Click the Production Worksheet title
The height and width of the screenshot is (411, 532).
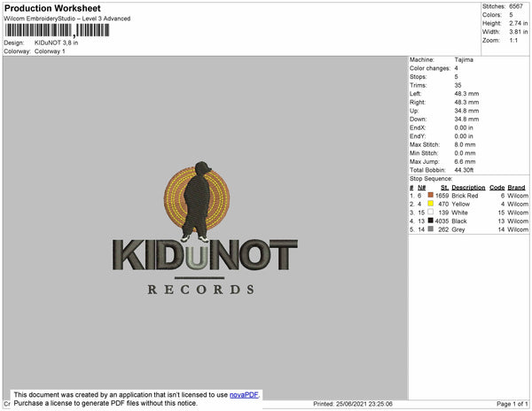coord(52,8)
